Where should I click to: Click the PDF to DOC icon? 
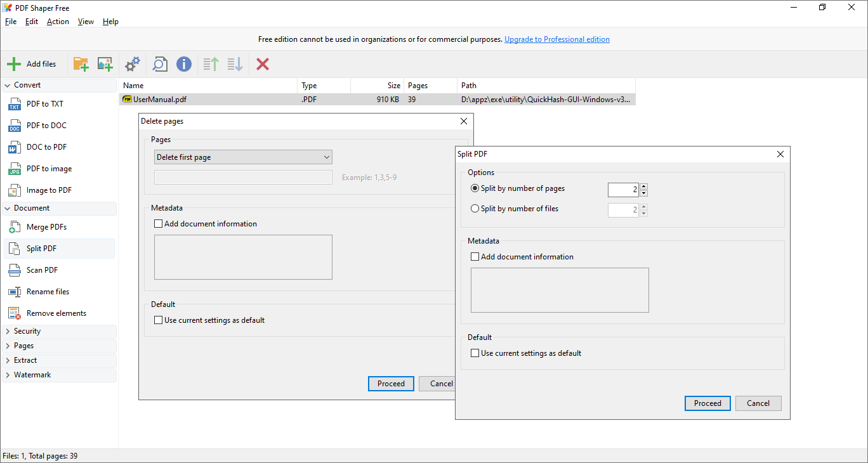15,126
